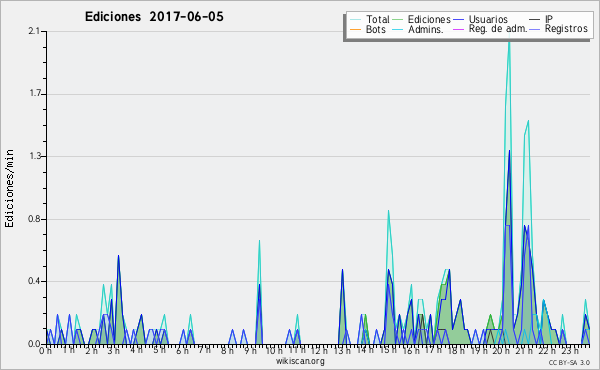
Task: Click the magenta swatch beside Reg. de adm.
Action: pos(458,29)
